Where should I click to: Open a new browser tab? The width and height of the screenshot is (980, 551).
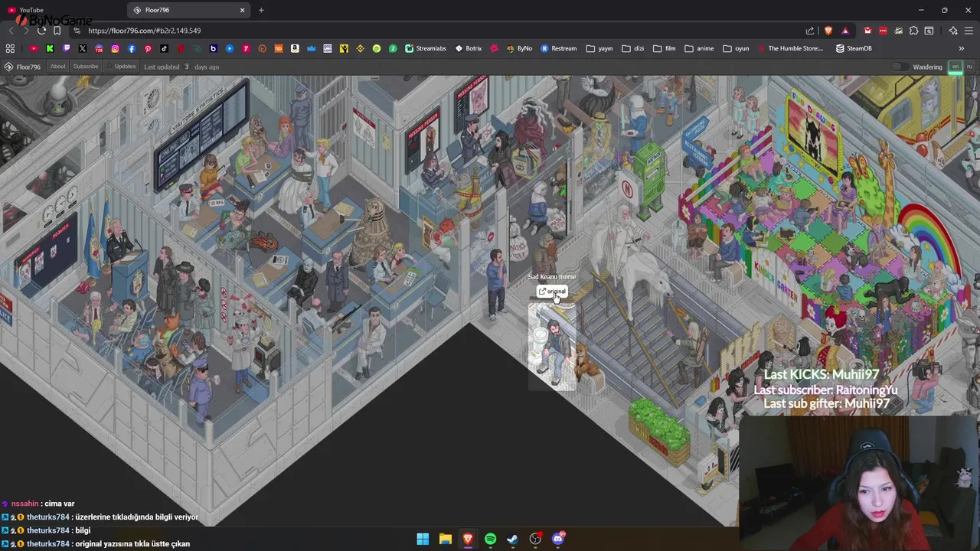(261, 10)
